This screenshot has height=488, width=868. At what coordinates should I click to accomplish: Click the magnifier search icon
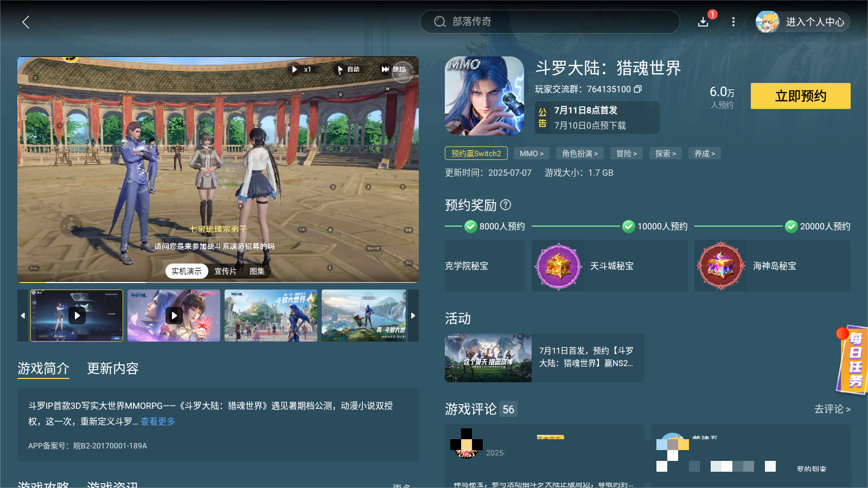pos(439,22)
